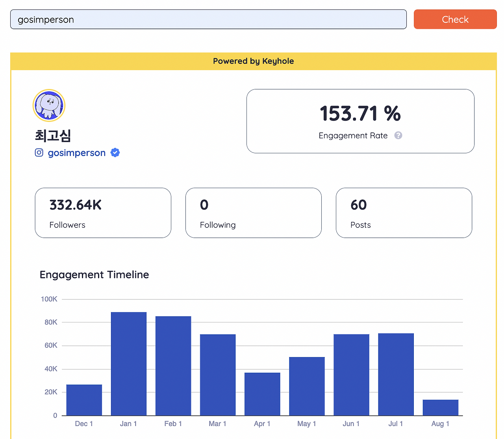Click the Following label
504x439 pixels.
(218, 225)
